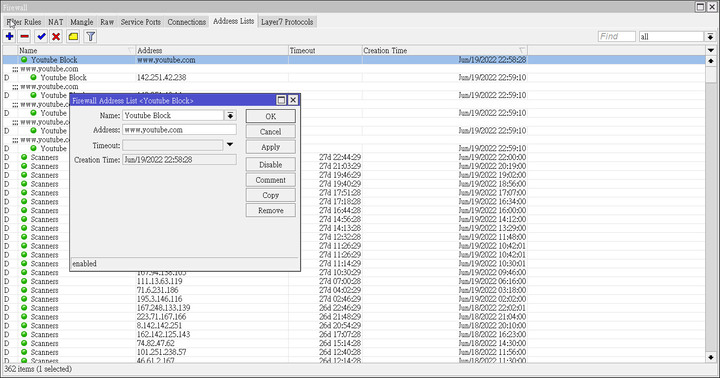Click the Disable button in dialog
Screen dimensions: 720x378
(x=270, y=164)
